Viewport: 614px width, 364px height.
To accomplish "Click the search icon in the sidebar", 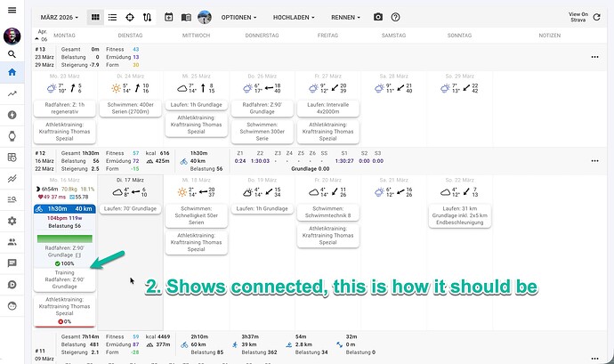I will [12, 53].
